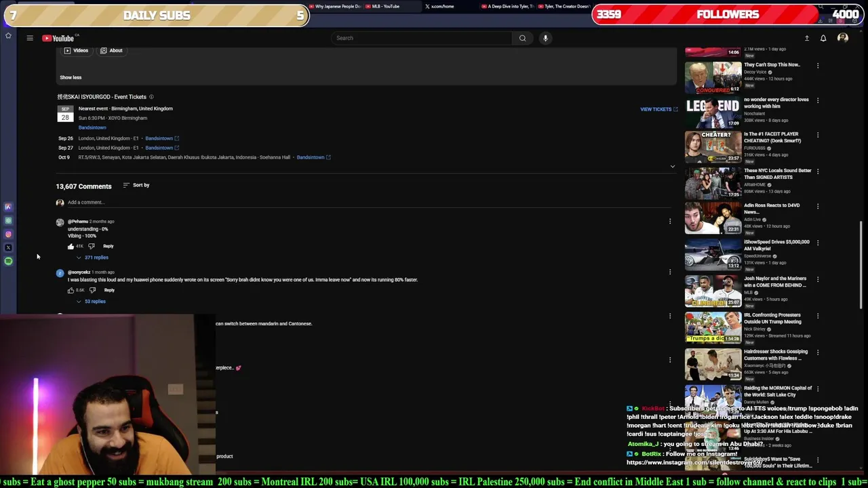
Task: Open the notifications bell
Action: pyautogui.click(x=823, y=38)
